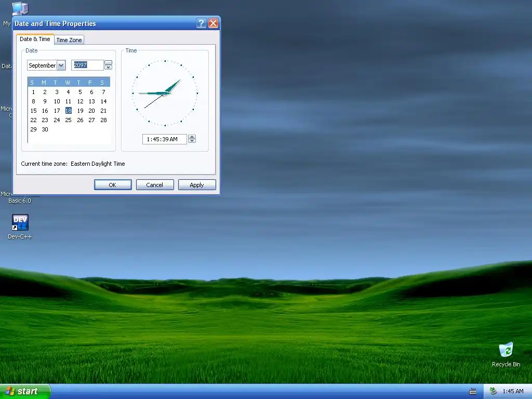
Task: Select day 7 in the calendar
Action: pyautogui.click(x=103, y=92)
